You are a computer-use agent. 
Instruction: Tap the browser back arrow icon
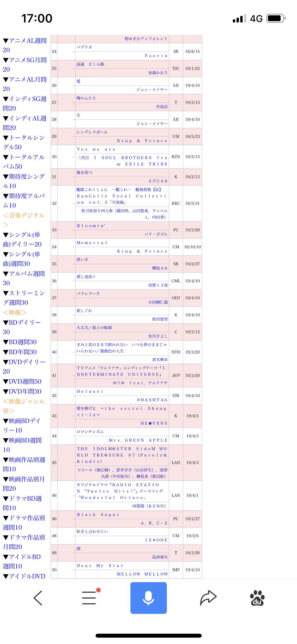[38, 598]
